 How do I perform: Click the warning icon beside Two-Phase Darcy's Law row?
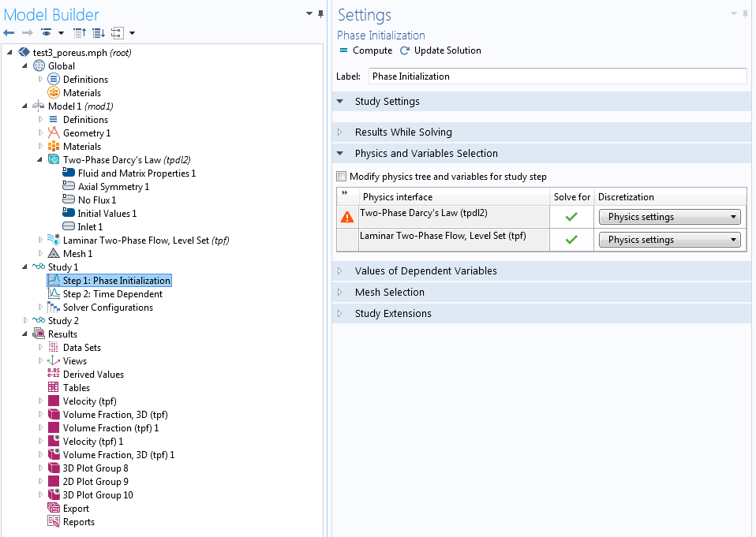[x=347, y=218]
